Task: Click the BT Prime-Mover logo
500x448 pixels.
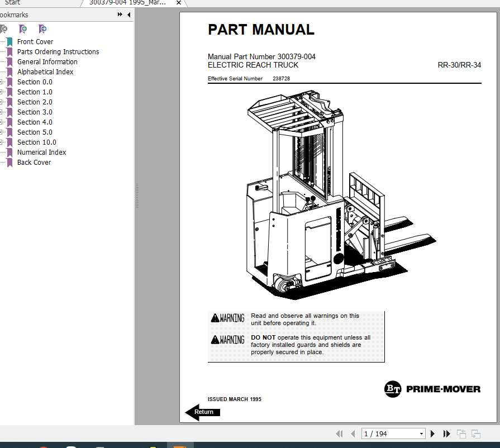Action: pyautogui.click(x=432, y=389)
